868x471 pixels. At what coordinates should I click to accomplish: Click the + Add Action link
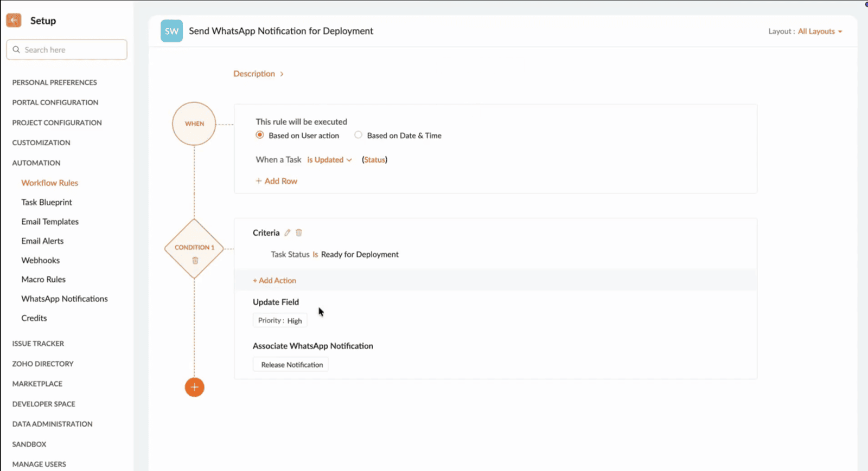[275, 280]
